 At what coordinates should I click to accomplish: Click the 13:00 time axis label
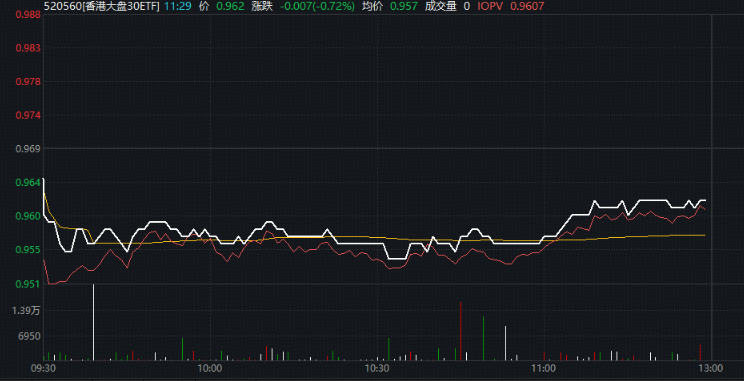coord(712,368)
